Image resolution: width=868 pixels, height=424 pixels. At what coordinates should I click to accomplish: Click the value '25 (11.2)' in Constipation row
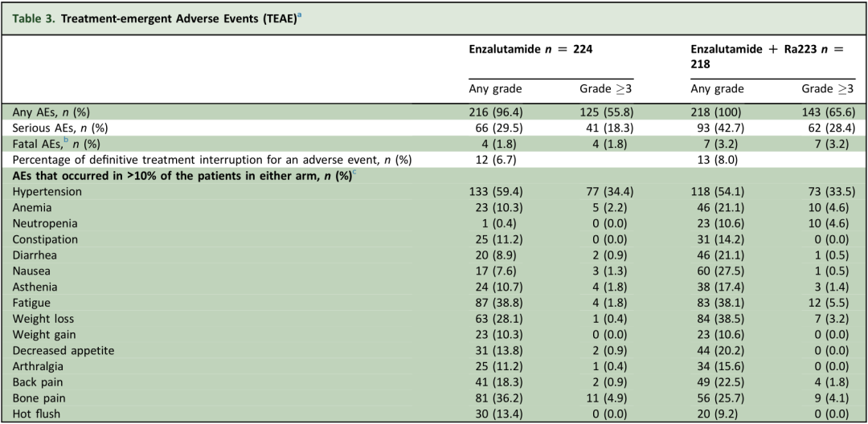click(497, 239)
